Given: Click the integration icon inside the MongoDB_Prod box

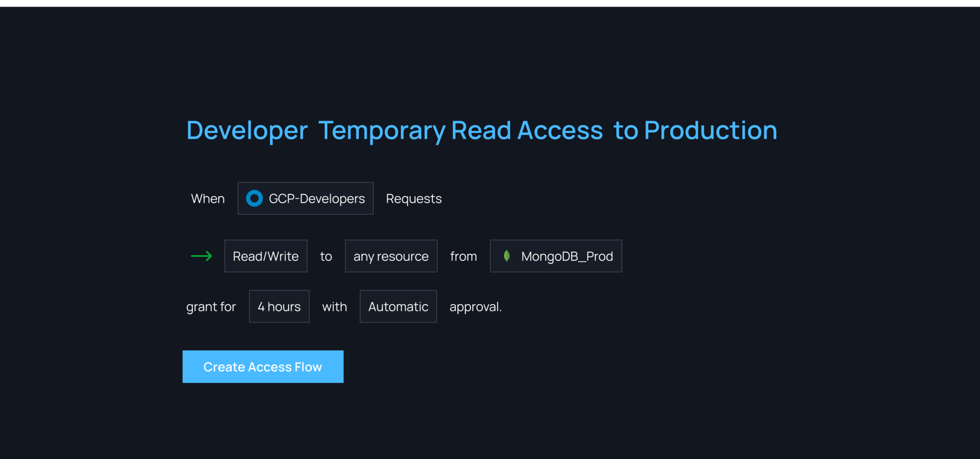Looking at the screenshot, I should [506, 256].
